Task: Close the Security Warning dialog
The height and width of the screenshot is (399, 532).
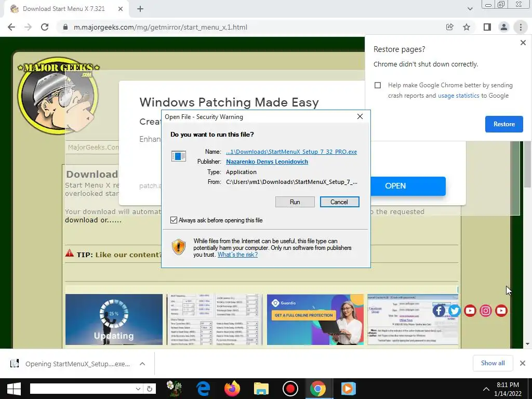Action: pyautogui.click(x=360, y=117)
